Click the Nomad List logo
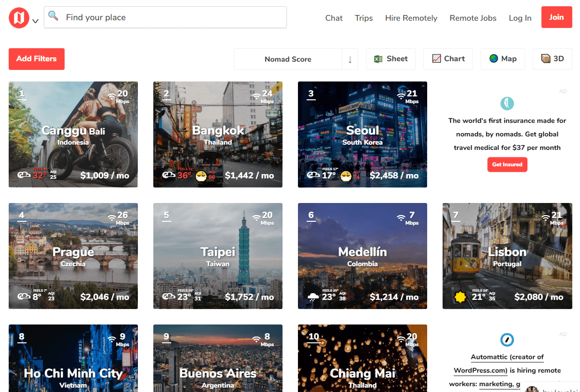The image size is (580, 392). click(17, 17)
